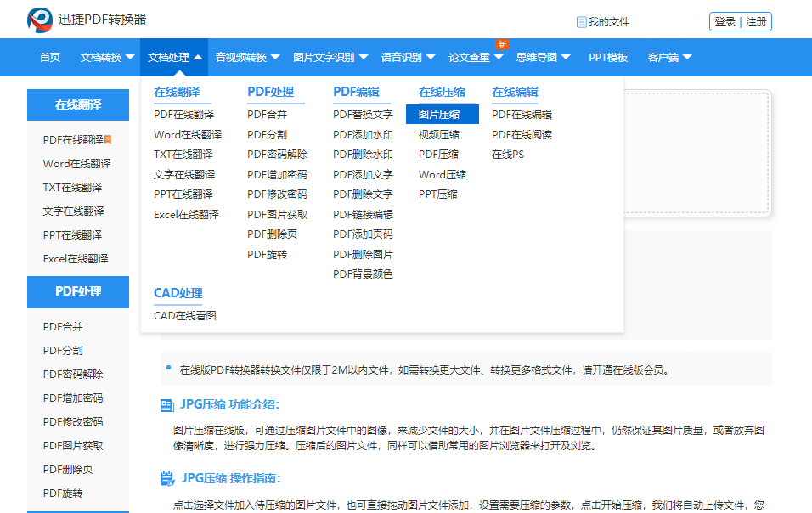The width and height of the screenshot is (812, 513).
Task: Click the orange badge beside PDF在线翻译 in sidebar
Action: pyautogui.click(x=108, y=138)
